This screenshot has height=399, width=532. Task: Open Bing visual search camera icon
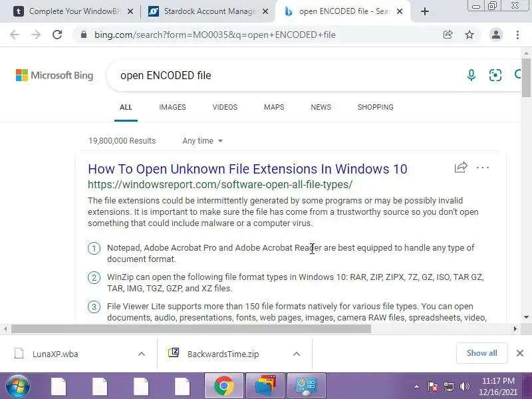tap(495, 75)
